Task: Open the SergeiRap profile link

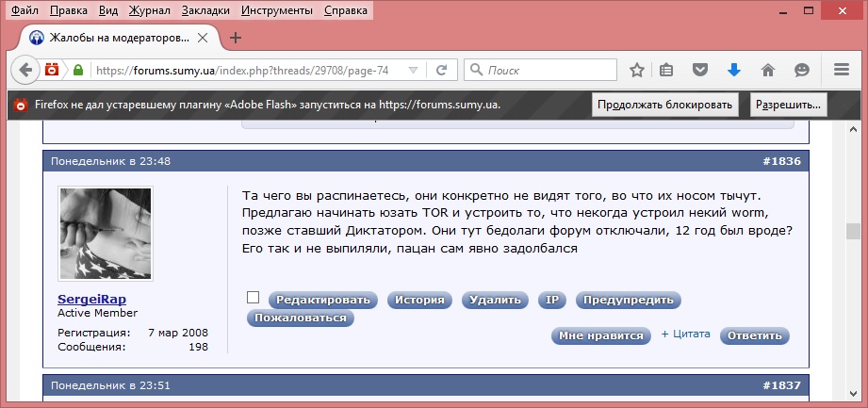Action: [93, 300]
